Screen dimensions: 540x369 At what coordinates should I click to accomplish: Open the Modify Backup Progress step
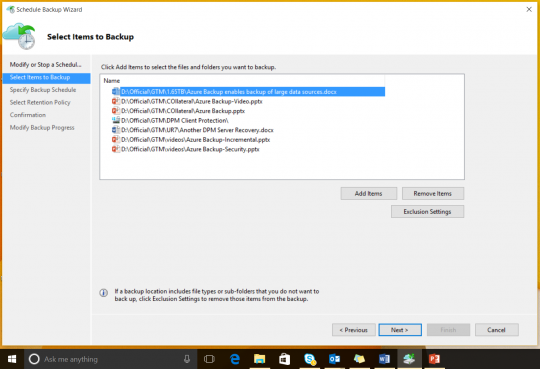tap(42, 127)
